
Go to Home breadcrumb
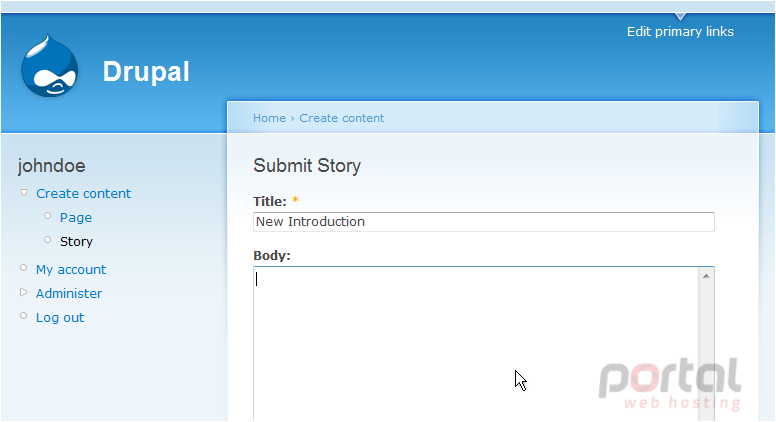(x=269, y=118)
